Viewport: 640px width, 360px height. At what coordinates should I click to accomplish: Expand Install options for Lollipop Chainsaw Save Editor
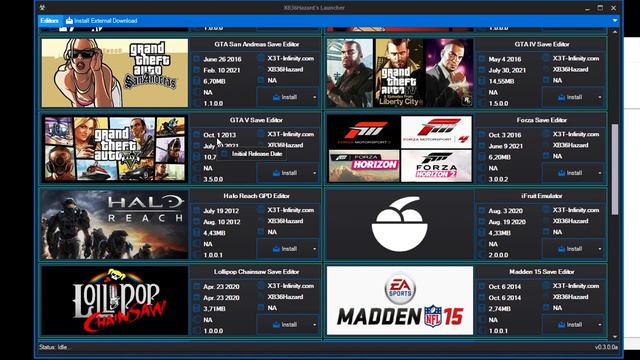[314, 325]
